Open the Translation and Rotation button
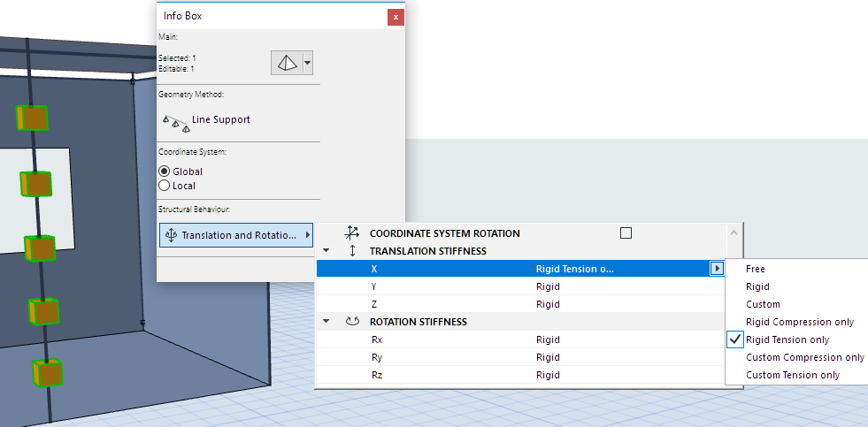This screenshot has height=427, width=868. click(236, 235)
